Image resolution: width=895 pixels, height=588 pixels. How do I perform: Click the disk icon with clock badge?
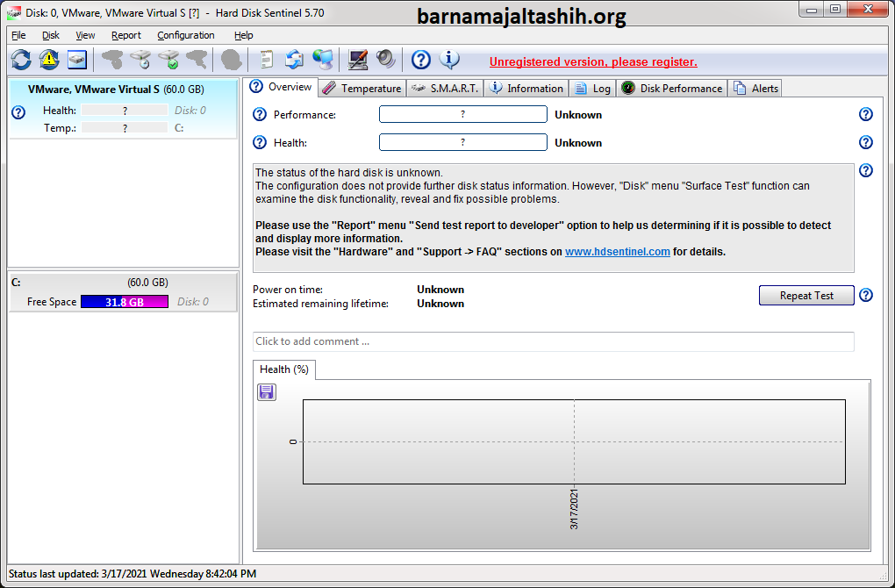[x=140, y=60]
